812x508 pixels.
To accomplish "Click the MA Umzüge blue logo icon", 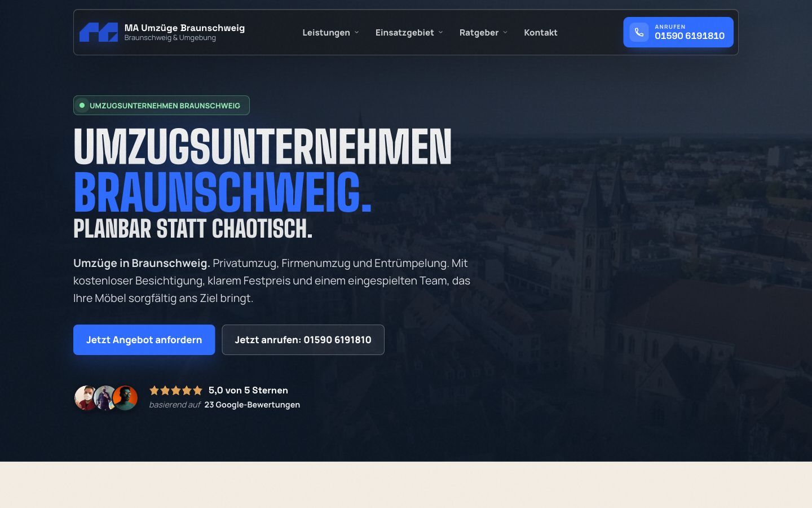I will 99,32.
